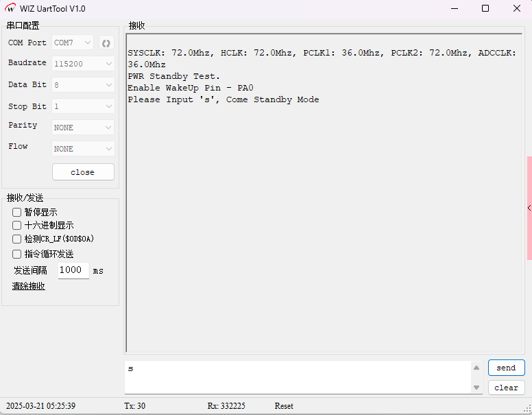
Task: Click Reset in the status bar
Action: pyautogui.click(x=284, y=406)
